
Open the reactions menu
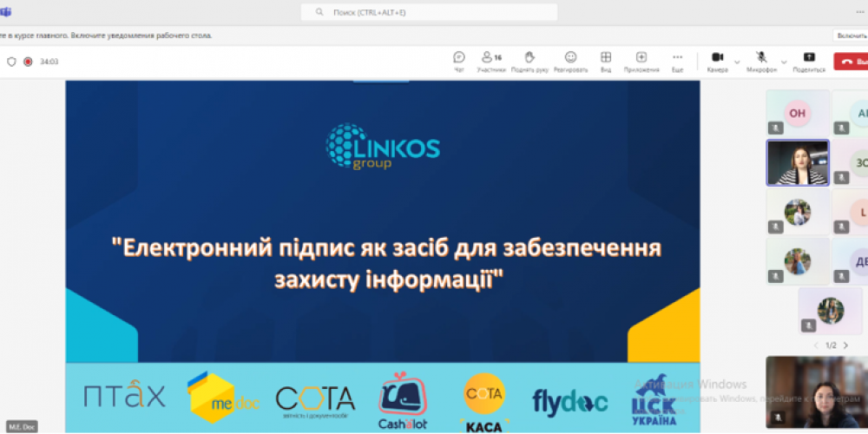click(570, 61)
